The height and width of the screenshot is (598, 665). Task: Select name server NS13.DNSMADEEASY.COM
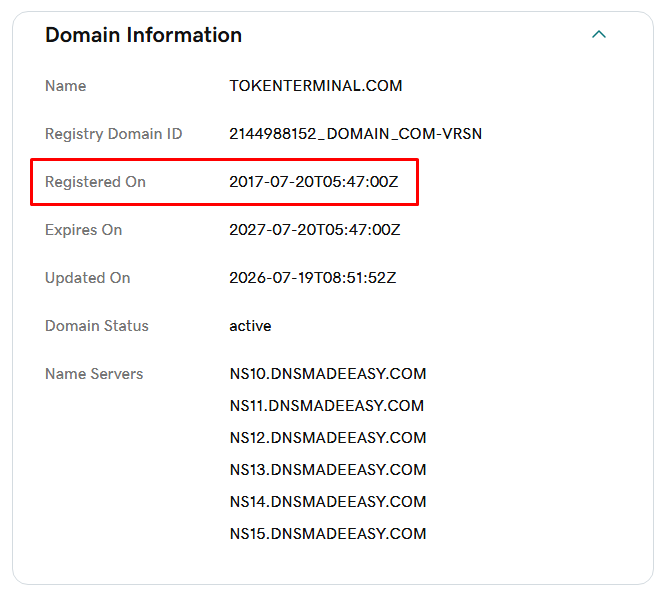point(328,470)
